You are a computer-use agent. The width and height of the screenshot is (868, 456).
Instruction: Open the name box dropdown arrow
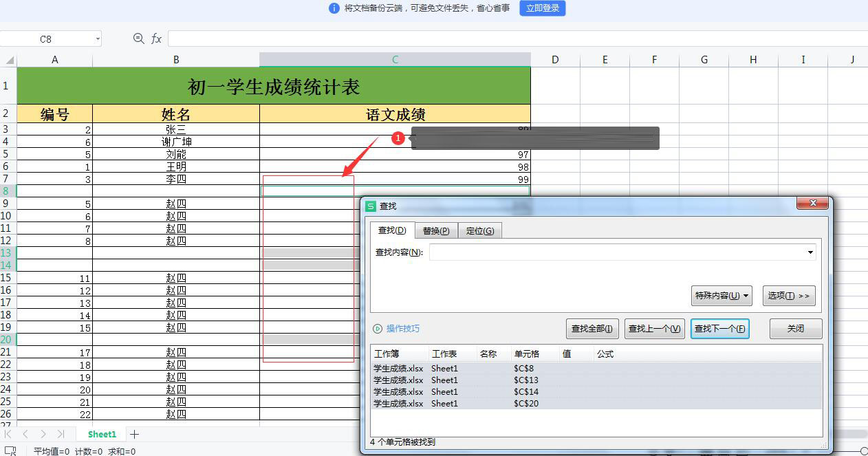[98, 39]
